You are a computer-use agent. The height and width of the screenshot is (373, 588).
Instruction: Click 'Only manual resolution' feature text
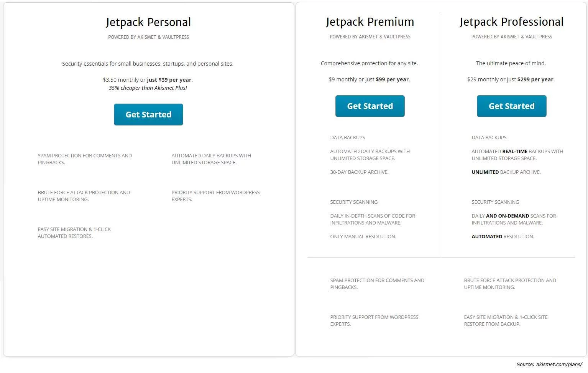(x=363, y=237)
